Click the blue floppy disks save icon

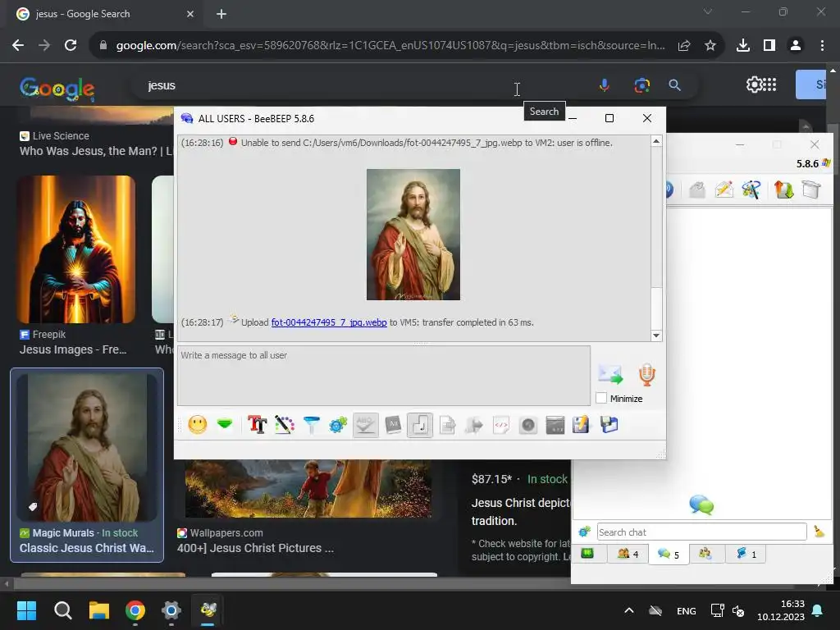609,426
